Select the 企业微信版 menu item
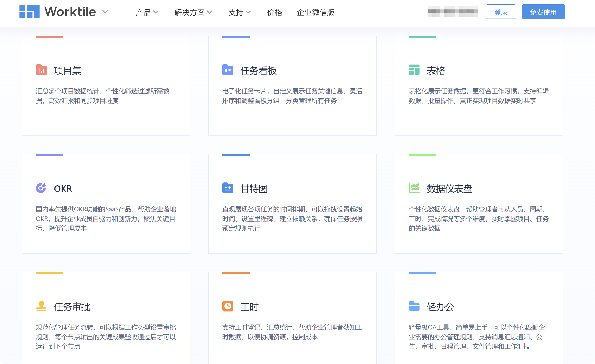This screenshot has height=364, width=595. pyautogui.click(x=316, y=12)
